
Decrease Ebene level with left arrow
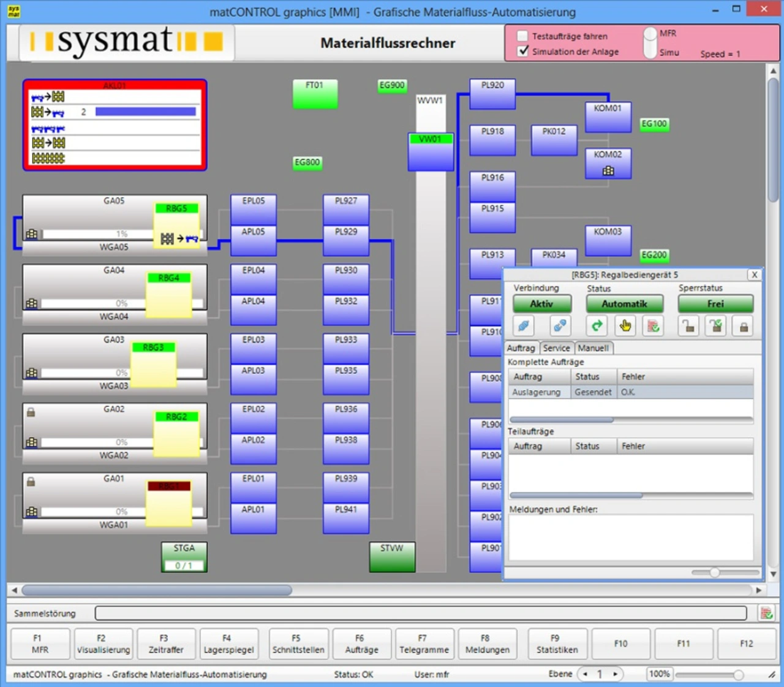[x=586, y=674]
